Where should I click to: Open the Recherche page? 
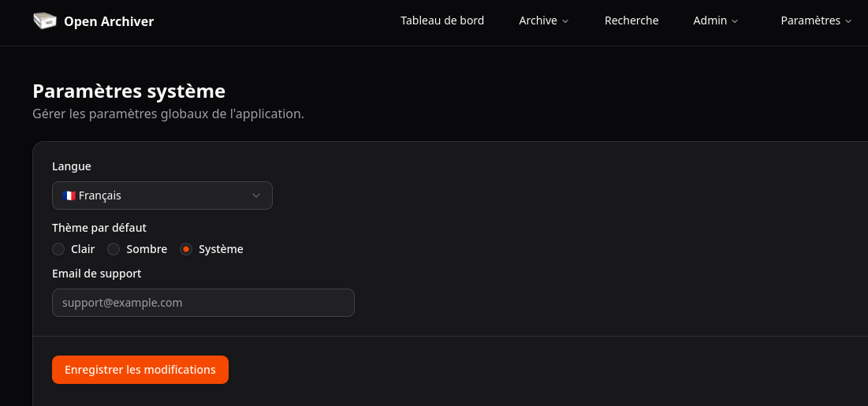[631, 20]
